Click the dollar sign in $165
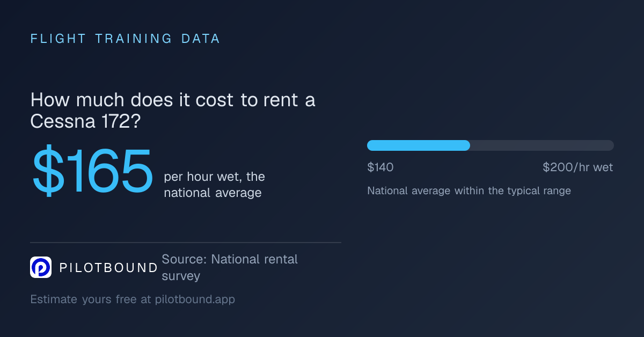 (45, 171)
